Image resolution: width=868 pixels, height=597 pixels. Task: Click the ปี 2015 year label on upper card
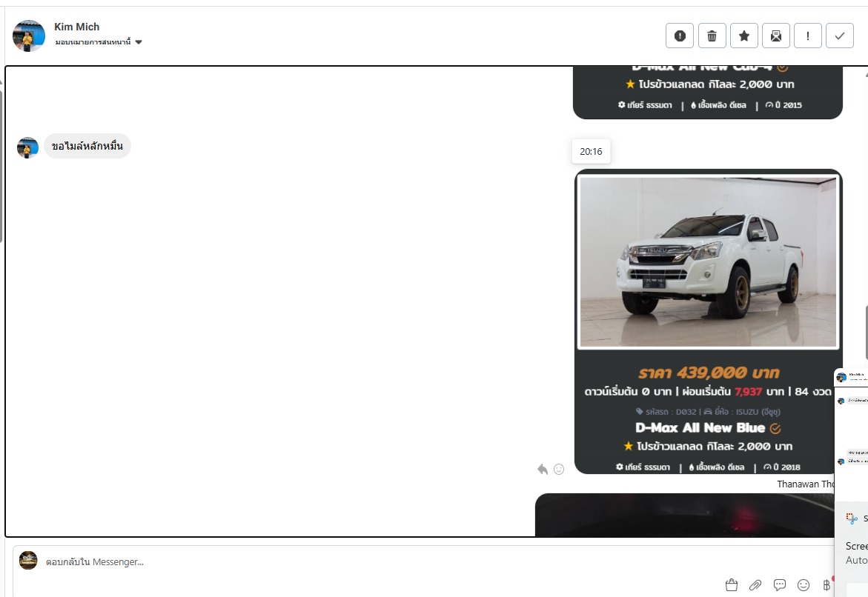(783, 104)
